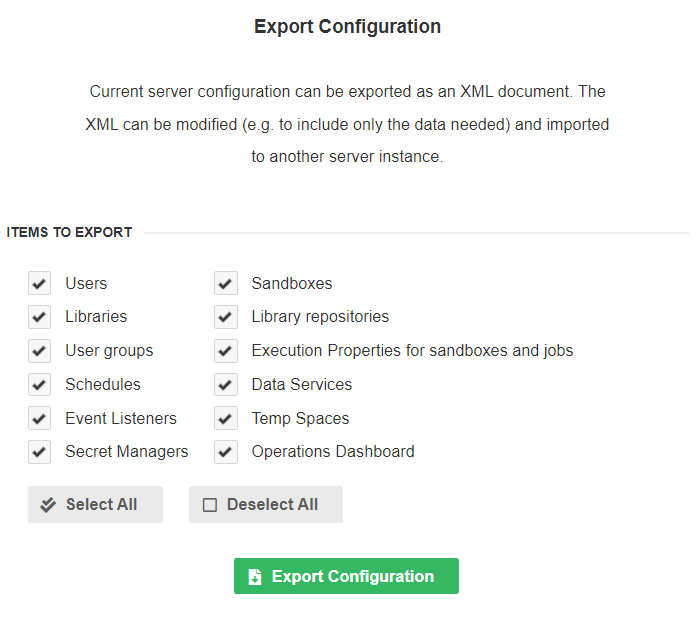
Task: Toggle the Library repositories checkbox
Action: point(226,317)
